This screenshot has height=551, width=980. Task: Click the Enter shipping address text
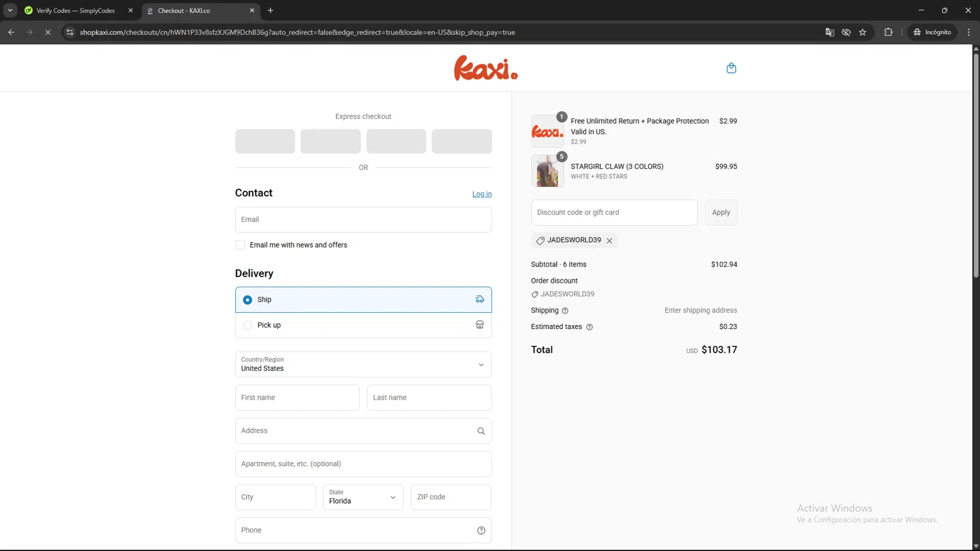700,311
